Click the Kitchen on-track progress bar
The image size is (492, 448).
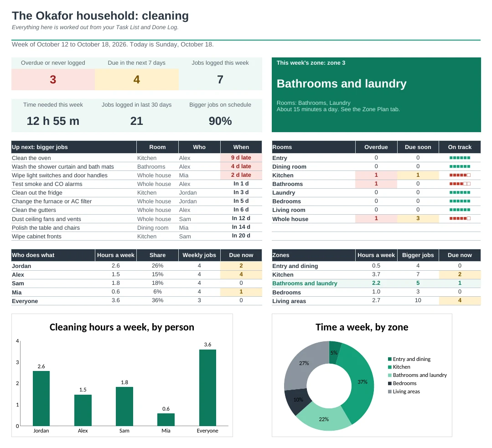460,175
